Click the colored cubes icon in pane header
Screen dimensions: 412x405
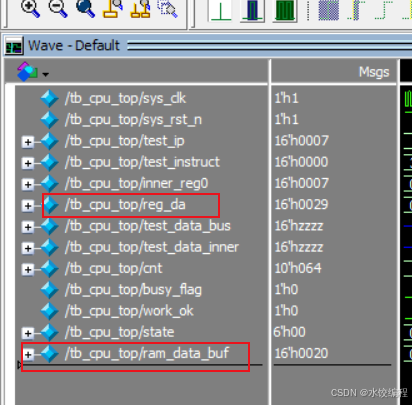(x=27, y=72)
